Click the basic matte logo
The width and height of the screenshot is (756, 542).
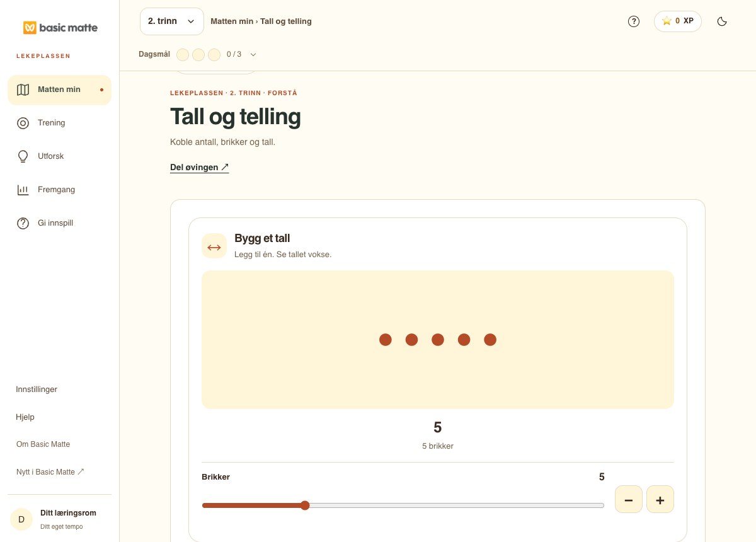60,28
